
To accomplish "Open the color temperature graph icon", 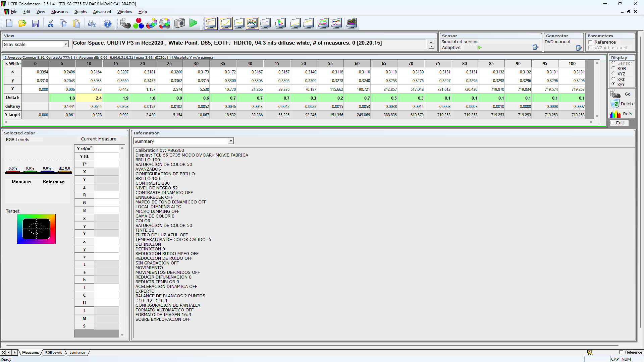I will pyautogui.click(x=265, y=23).
